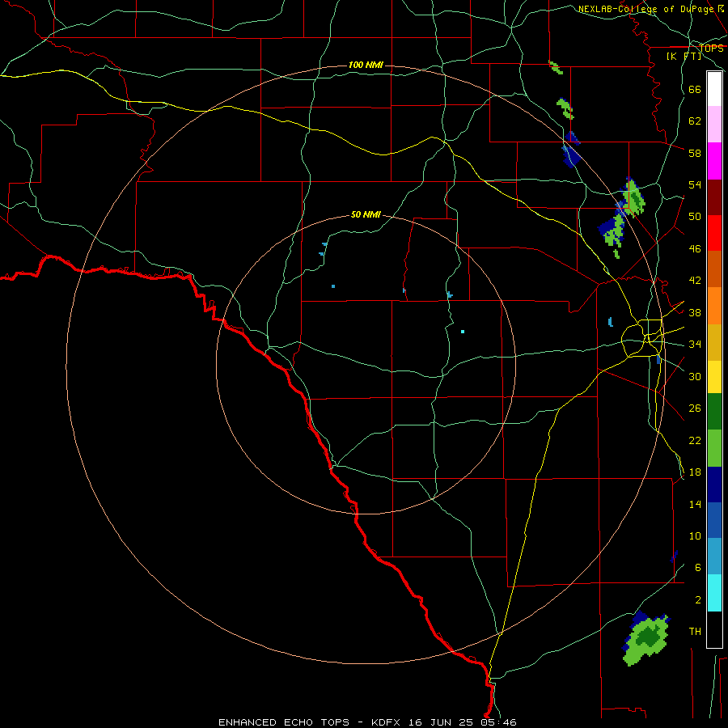728x728 pixels.
Task: Click the large echo with dark green core
Action: coord(645,638)
